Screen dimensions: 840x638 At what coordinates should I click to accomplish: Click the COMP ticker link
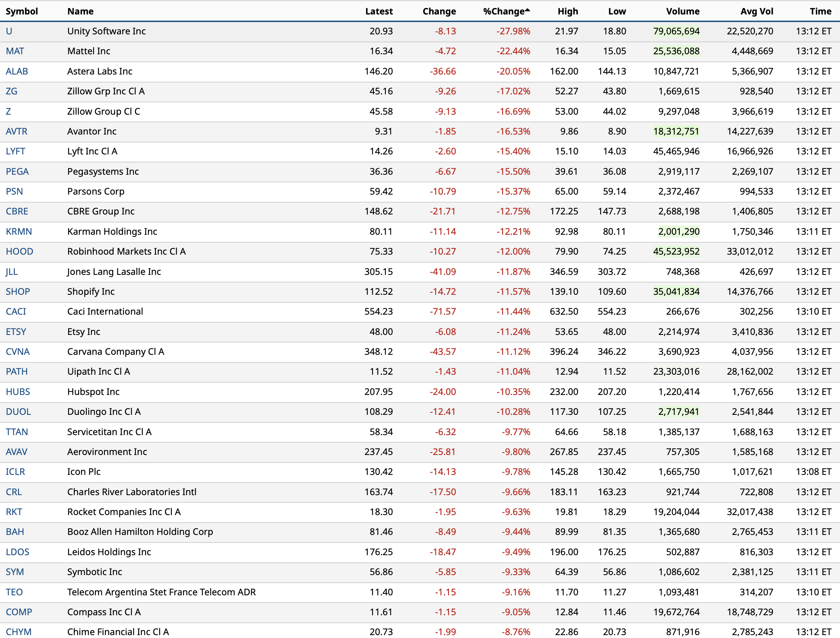[18, 612]
